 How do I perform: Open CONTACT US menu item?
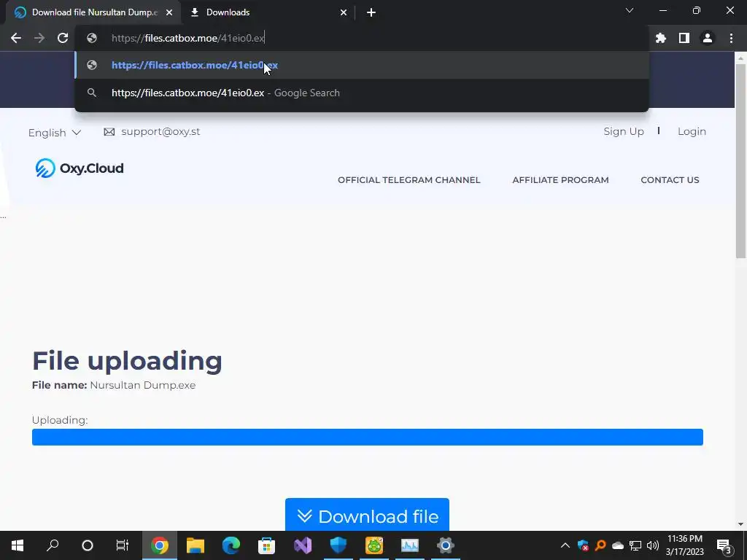click(x=670, y=180)
